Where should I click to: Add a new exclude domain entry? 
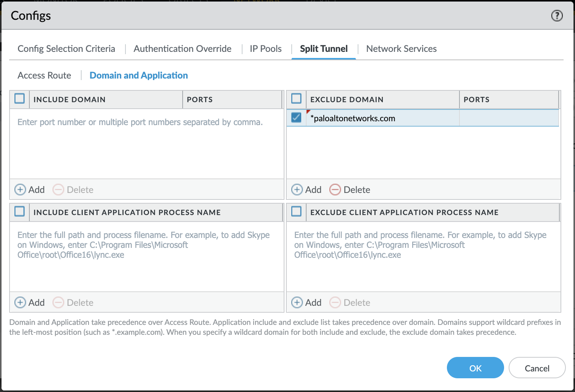[x=307, y=190]
